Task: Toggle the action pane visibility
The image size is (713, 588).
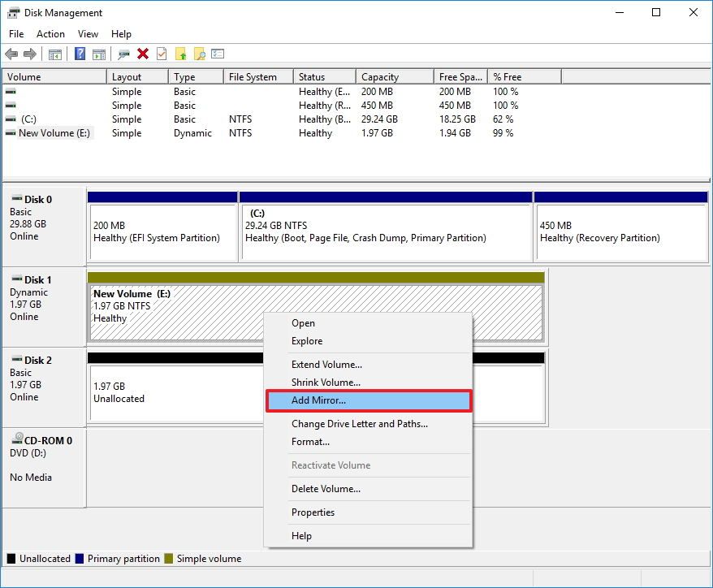Action: (99, 54)
